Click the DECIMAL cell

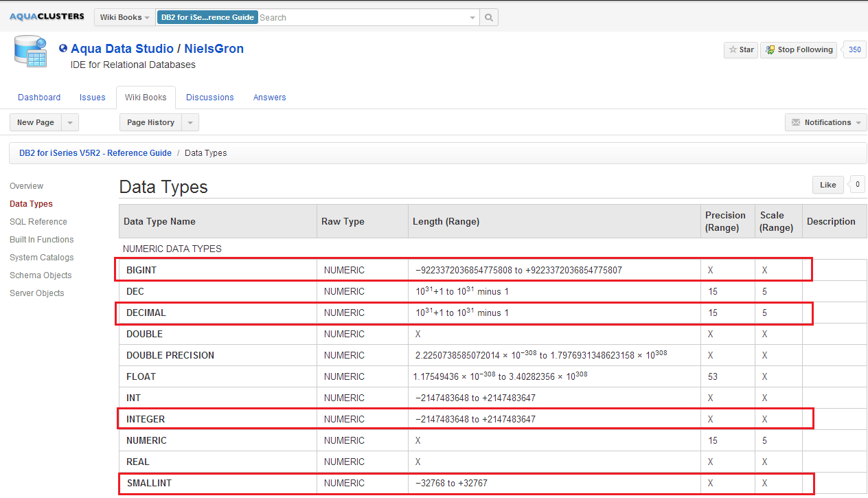(218, 313)
